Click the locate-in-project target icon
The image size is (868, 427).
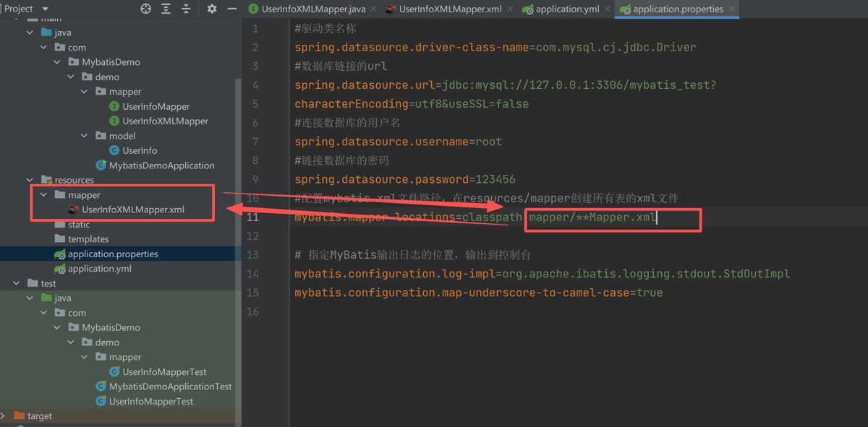click(146, 9)
